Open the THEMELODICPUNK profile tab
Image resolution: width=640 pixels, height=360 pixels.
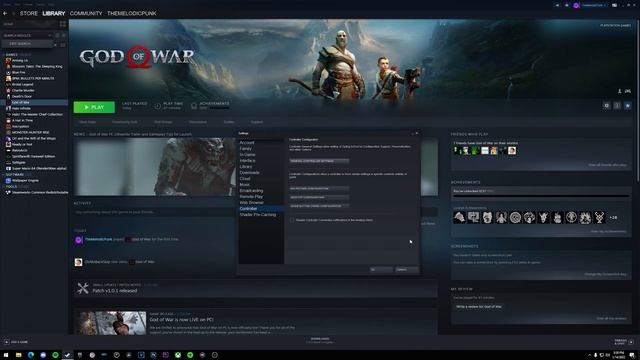point(131,13)
